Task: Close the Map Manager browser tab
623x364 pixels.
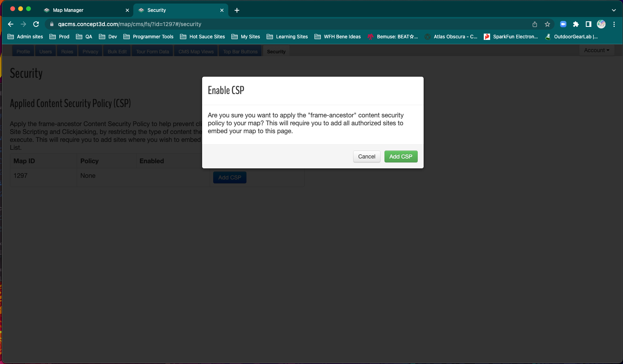Action: pos(127,10)
